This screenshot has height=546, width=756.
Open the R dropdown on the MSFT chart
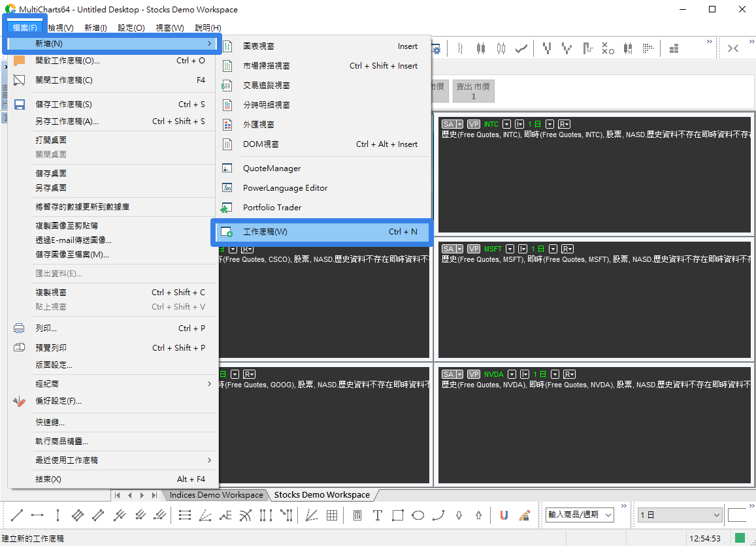[x=567, y=249]
